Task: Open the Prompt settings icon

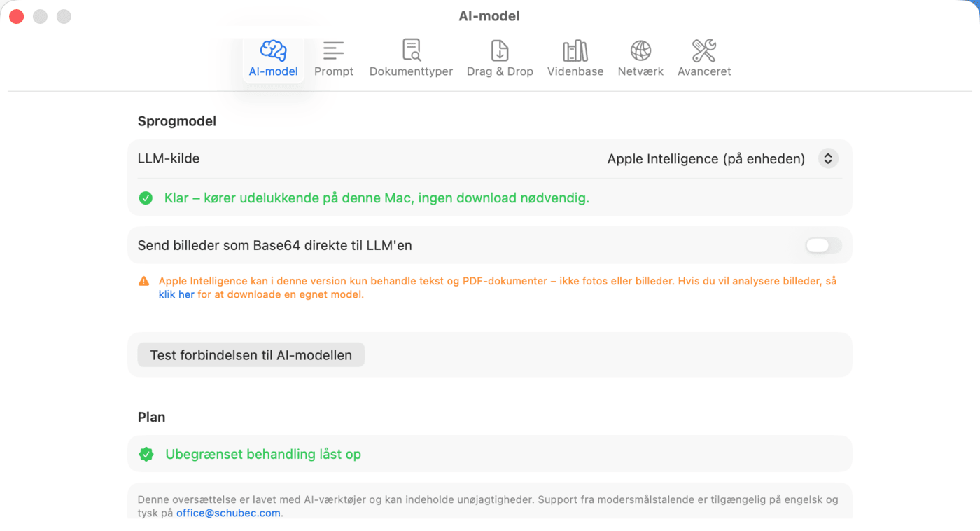Action: 334,50
